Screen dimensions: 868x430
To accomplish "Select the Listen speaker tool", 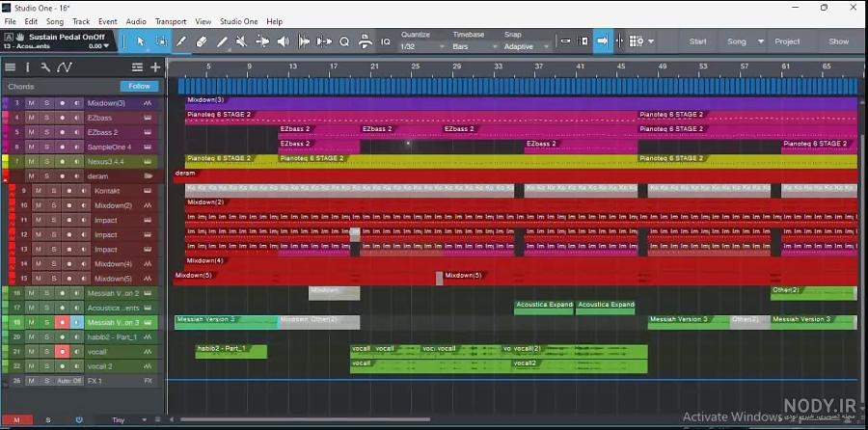I will pyautogui.click(x=283, y=41).
